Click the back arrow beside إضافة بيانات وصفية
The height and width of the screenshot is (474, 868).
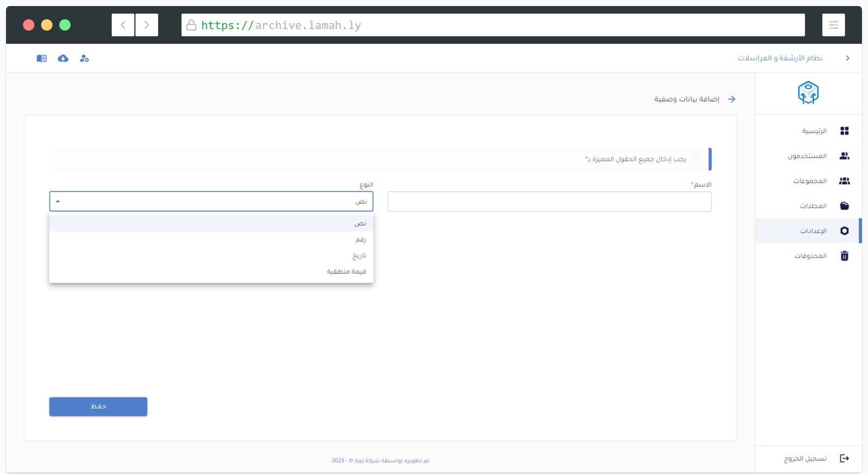732,99
